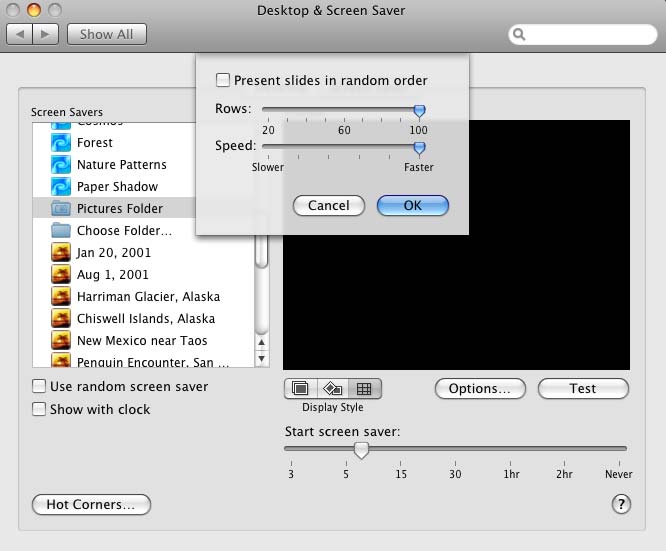
Task: Click the Chiswell Islands album icon
Action: click(x=61, y=319)
